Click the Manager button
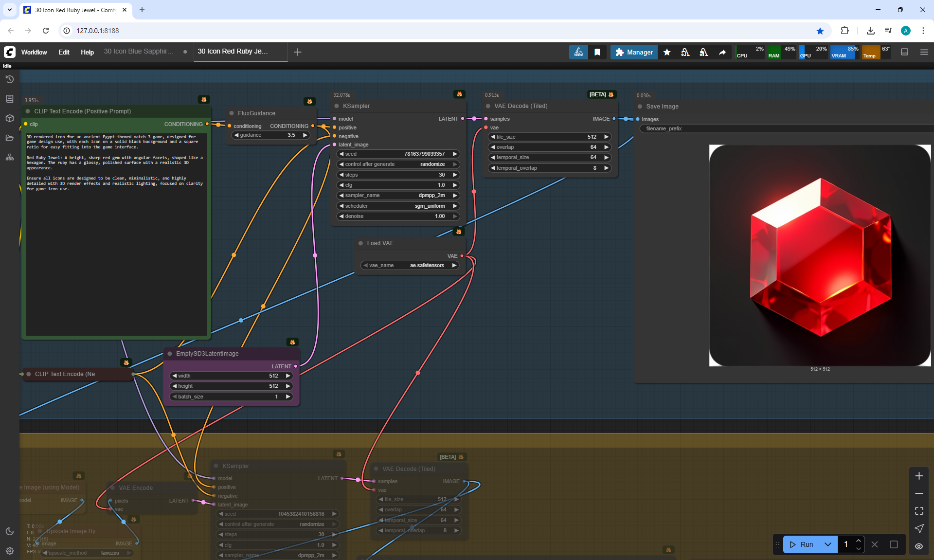 [x=634, y=52]
